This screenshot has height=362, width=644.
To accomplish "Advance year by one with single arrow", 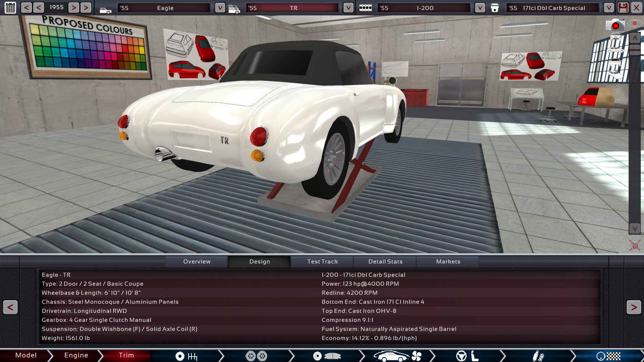I will [73, 8].
